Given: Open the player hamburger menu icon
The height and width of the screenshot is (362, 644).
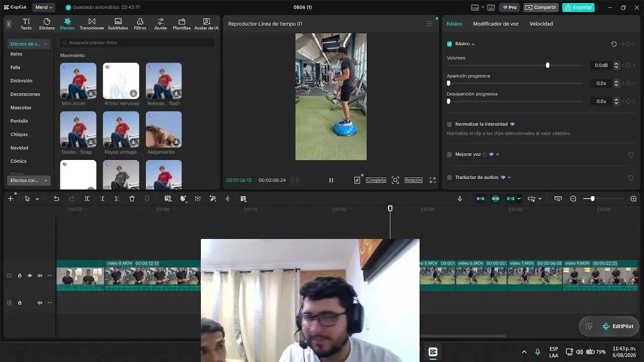Looking at the screenshot, I should tap(429, 24).
